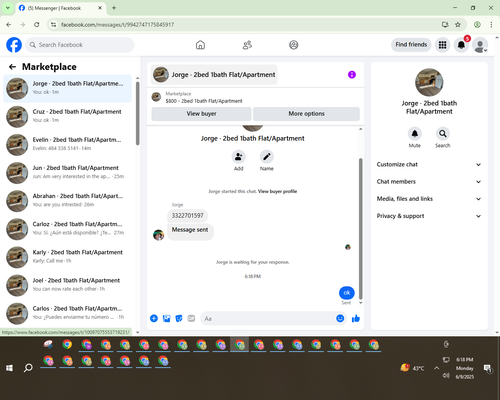Click large listing thumbnail in right panel

(x=429, y=82)
